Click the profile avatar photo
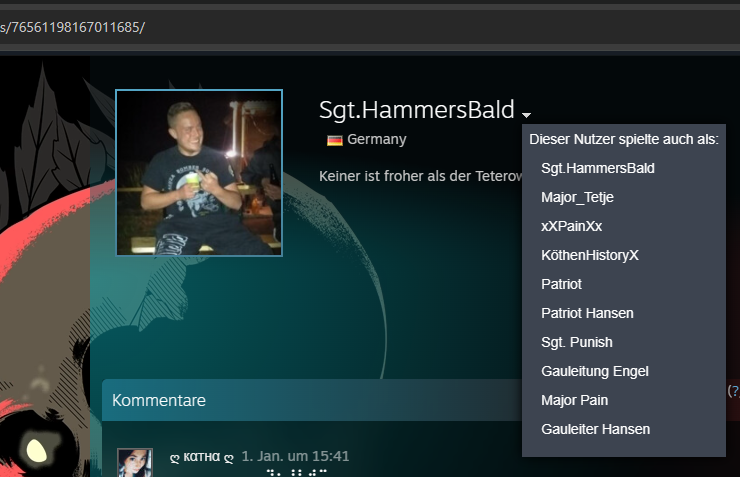Screen dimensions: 740x477 point(199,173)
